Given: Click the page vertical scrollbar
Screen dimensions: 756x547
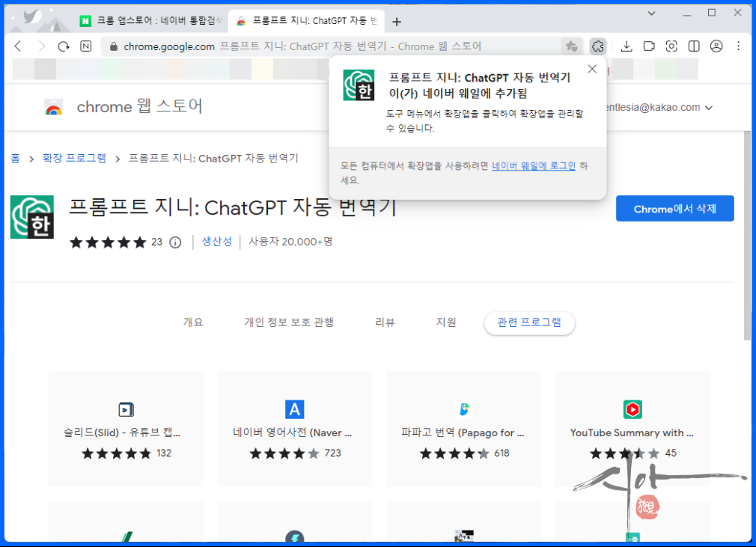Looking at the screenshot, I should pyautogui.click(x=747, y=236).
